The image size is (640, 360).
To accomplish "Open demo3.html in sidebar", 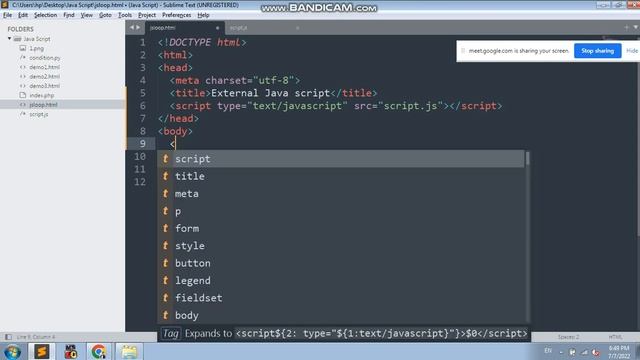I will coord(44,86).
